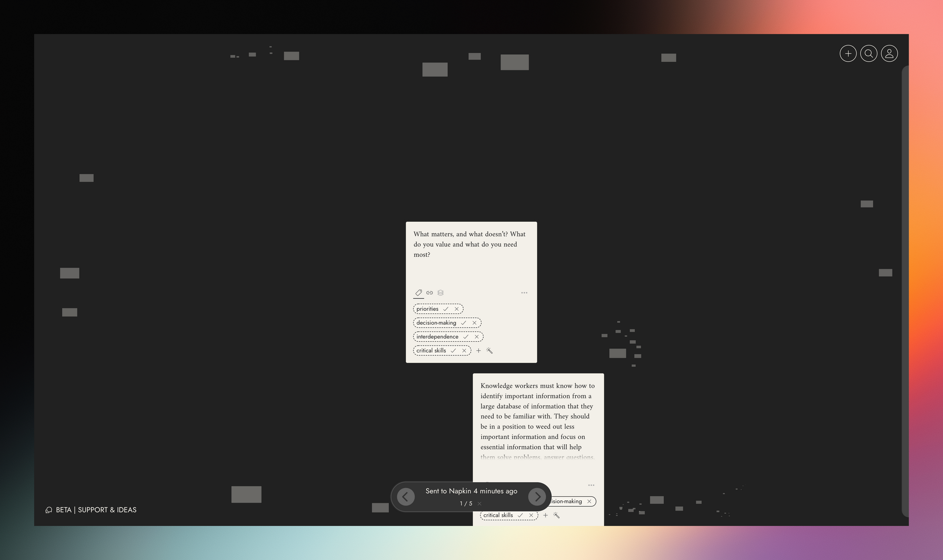
Task: Advance to next notification with right chevron
Action: point(538,497)
